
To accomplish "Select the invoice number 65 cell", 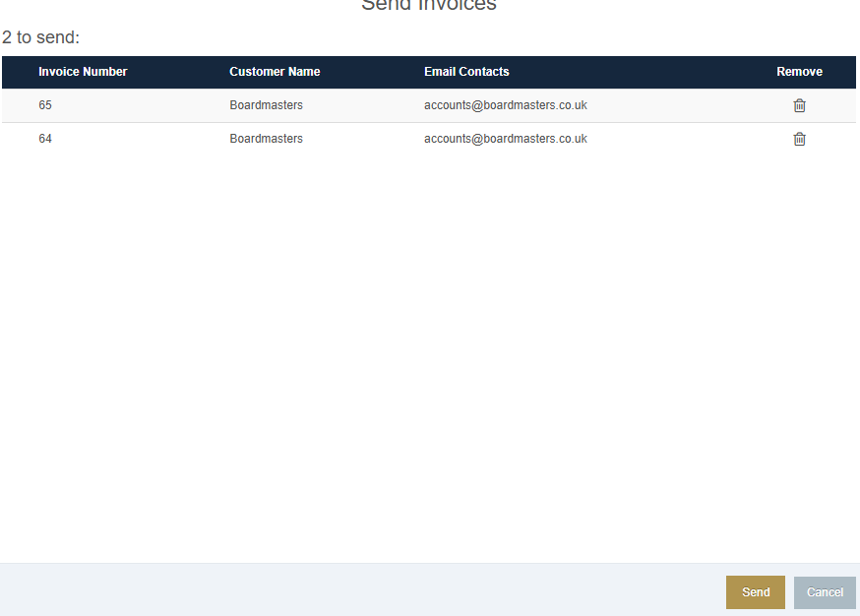I will point(45,105).
